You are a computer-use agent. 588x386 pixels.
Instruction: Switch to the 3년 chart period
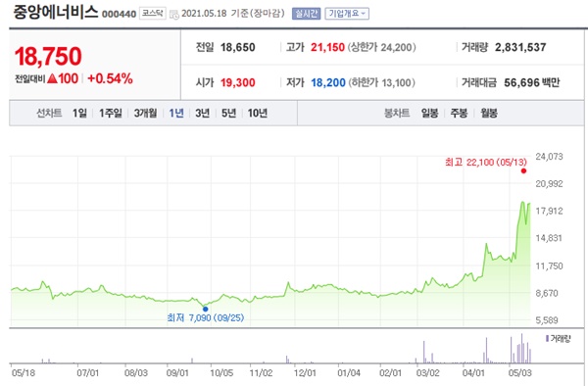[203, 113]
